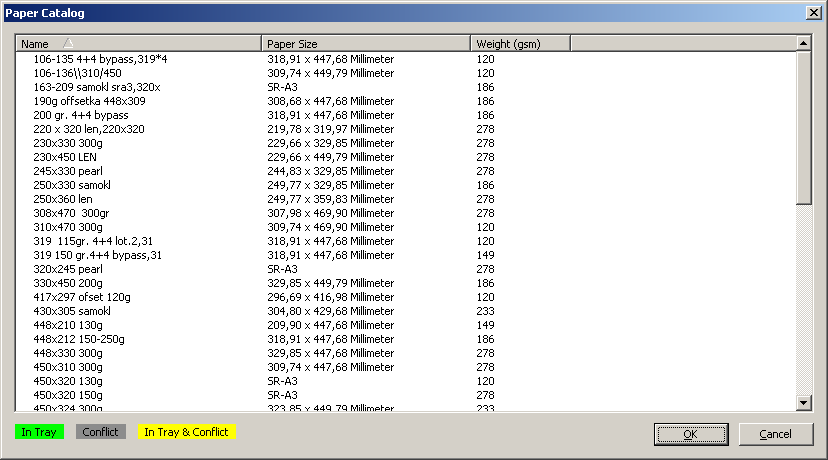This screenshot has height=460, width=828.
Task: Sort the list by the Name column header
Action: [x=138, y=44]
